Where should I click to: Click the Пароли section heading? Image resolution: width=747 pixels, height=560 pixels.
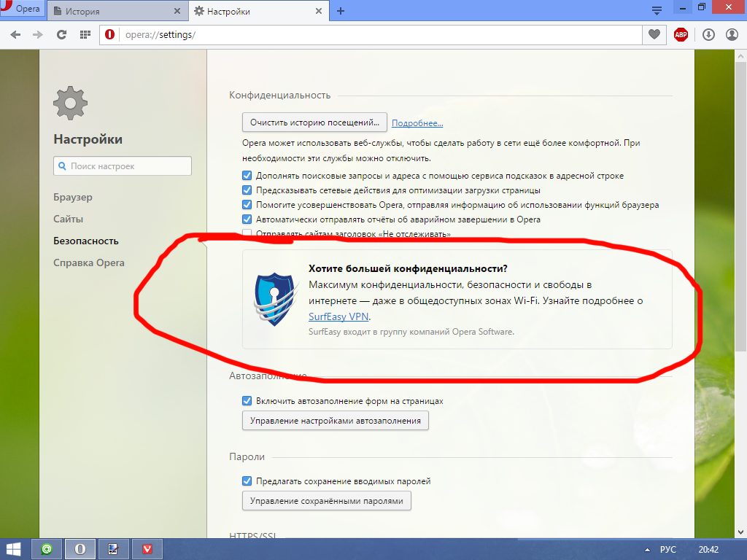pyautogui.click(x=247, y=456)
